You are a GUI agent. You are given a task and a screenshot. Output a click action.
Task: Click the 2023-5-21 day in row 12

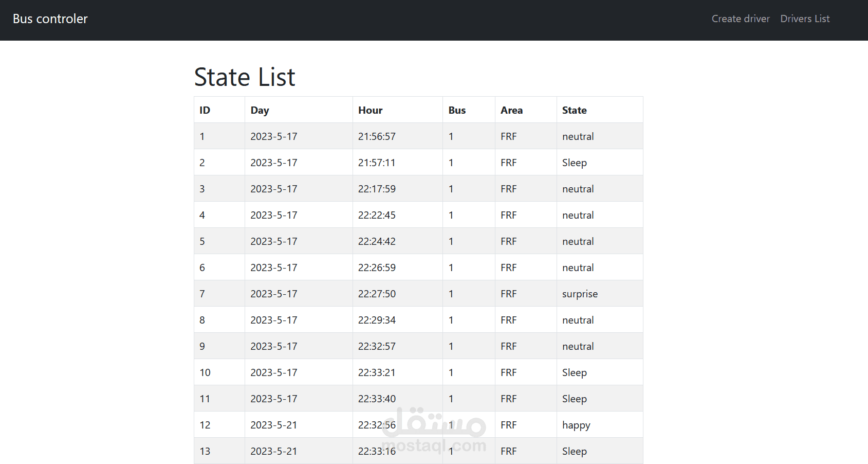[x=274, y=425]
